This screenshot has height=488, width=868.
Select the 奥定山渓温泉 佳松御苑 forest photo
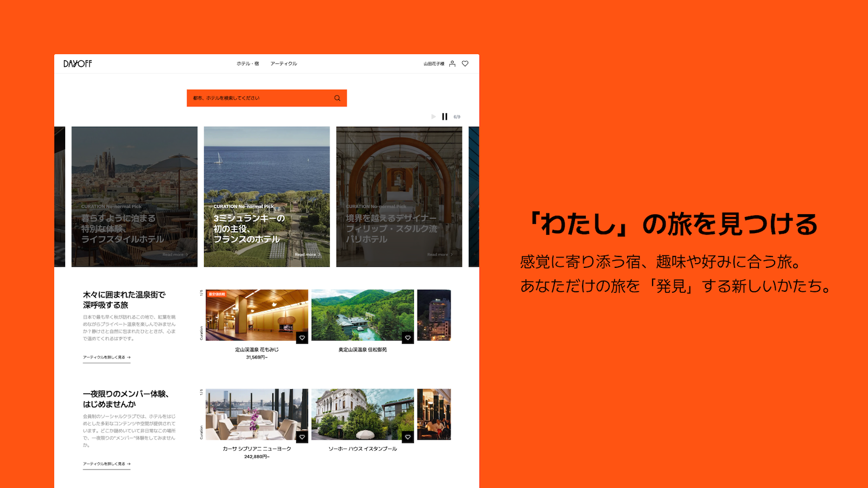coord(362,314)
